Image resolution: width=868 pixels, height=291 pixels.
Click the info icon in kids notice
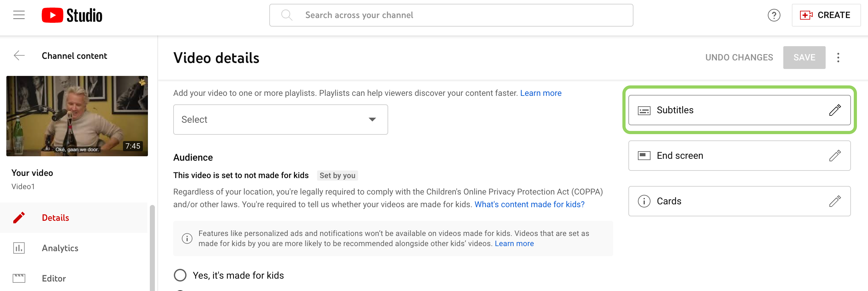[x=187, y=239]
